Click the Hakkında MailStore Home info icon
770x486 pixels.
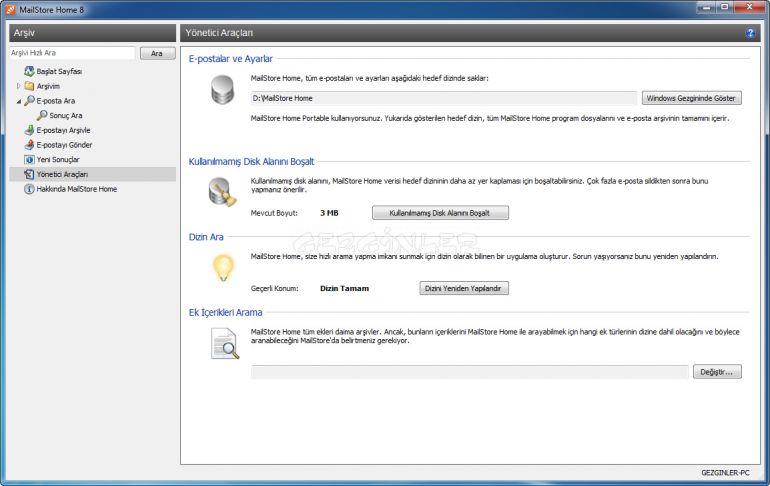coord(29,189)
